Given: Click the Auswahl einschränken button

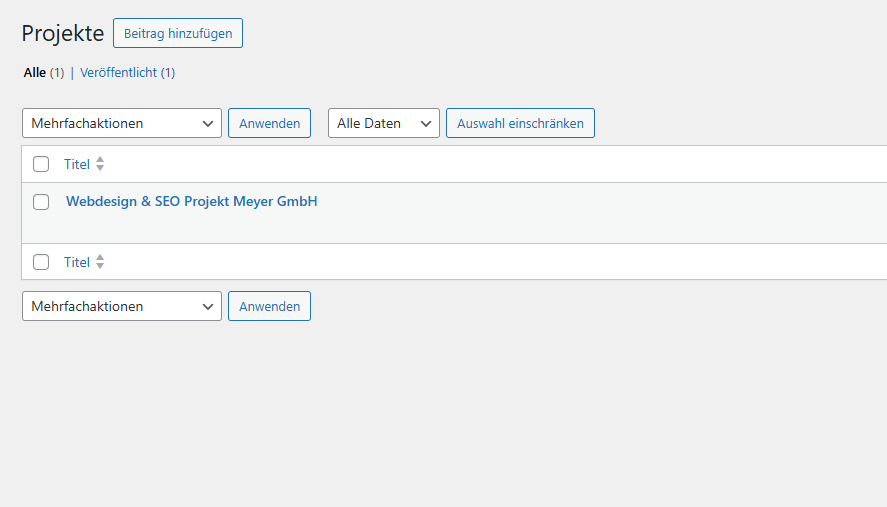Looking at the screenshot, I should click(x=520, y=123).
